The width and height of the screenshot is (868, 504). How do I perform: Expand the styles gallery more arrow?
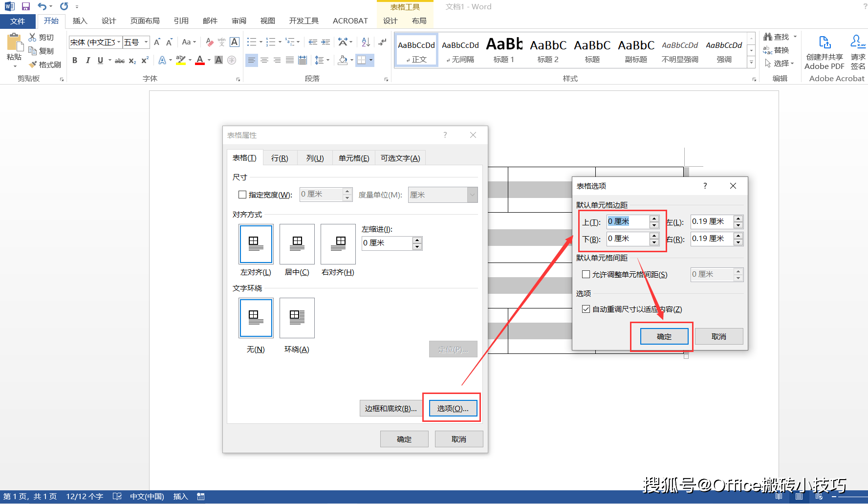751,63
